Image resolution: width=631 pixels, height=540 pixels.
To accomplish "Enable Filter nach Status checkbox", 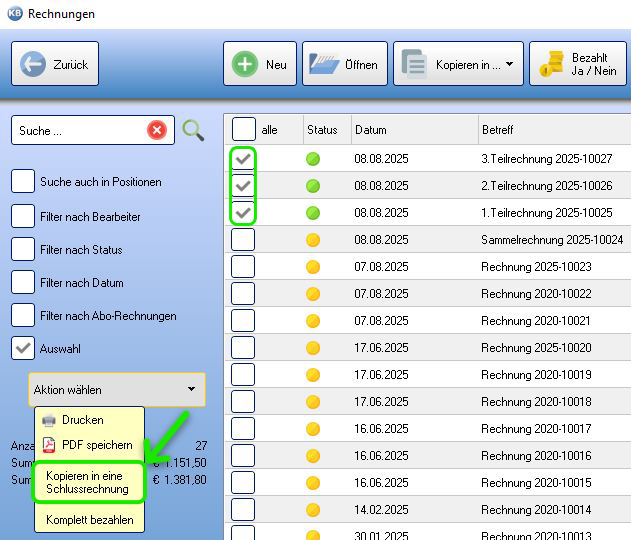I will 23,249.
